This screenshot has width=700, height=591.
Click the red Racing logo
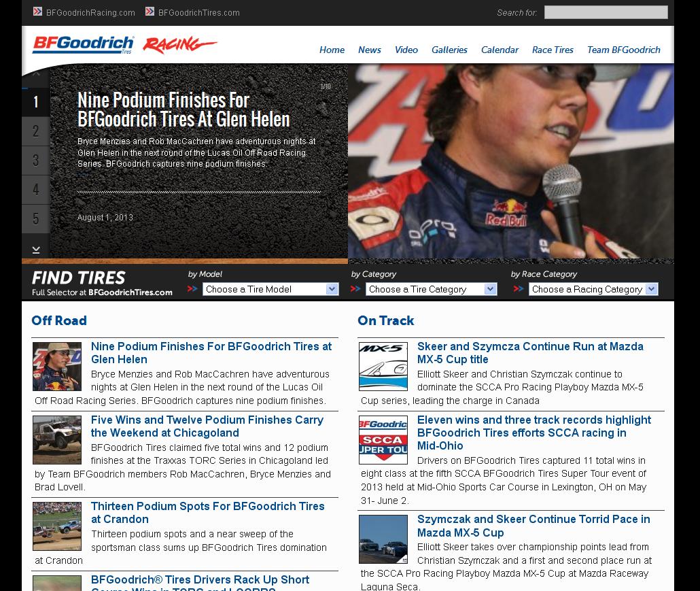[x=179, y=46]
